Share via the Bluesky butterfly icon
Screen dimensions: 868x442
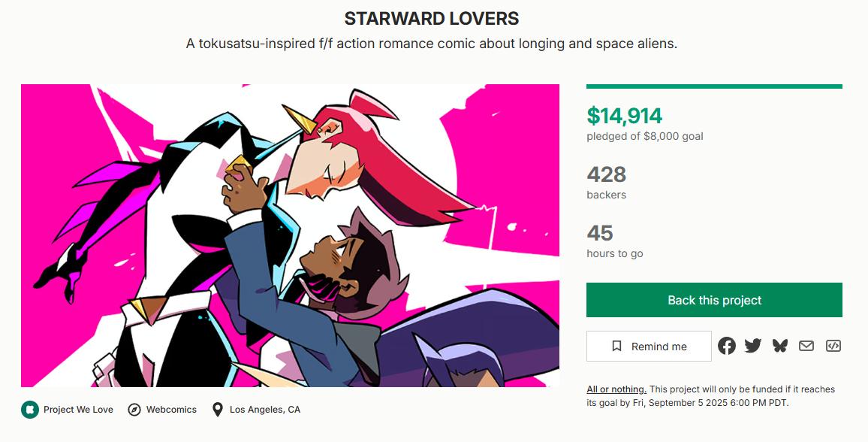[780, 346]
